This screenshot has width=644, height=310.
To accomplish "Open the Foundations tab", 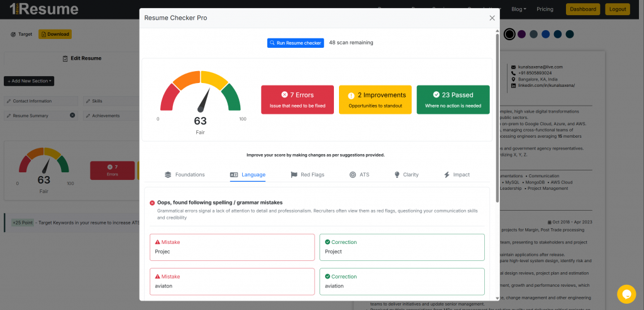I will pyautogui.click(x=184, y=174).
